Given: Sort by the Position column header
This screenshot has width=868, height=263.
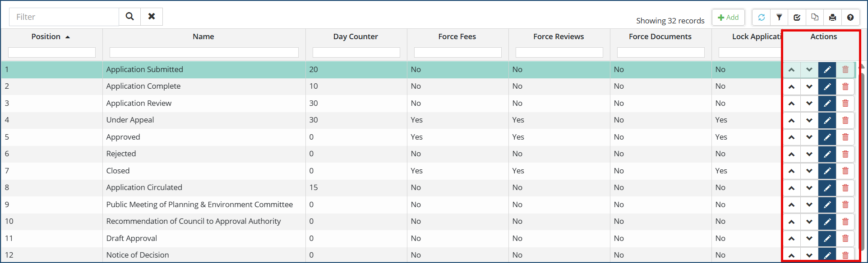Looking at the screenshot, I should coord(46,37).
